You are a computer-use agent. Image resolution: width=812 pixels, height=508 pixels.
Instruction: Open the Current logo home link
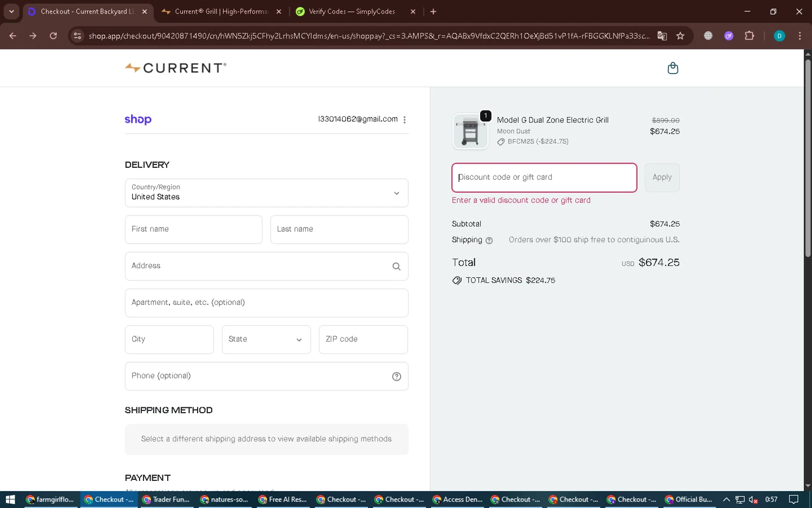(176, 68)
